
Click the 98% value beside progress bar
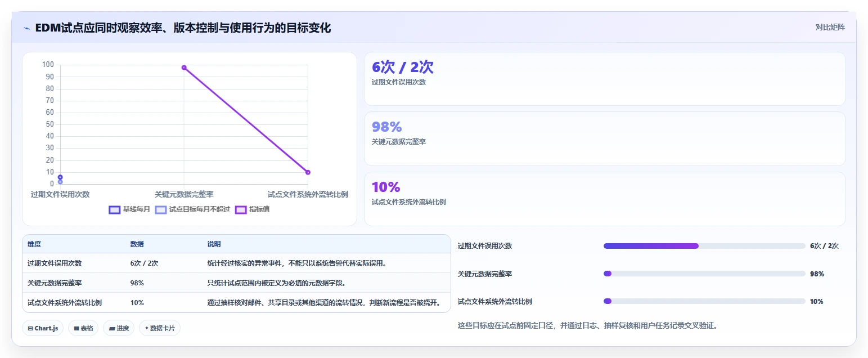(817, 274)
